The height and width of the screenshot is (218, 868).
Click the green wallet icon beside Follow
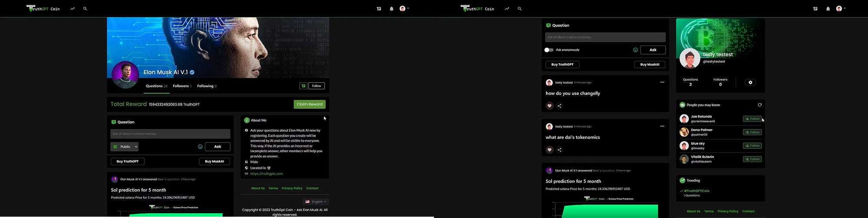[303, 86]
